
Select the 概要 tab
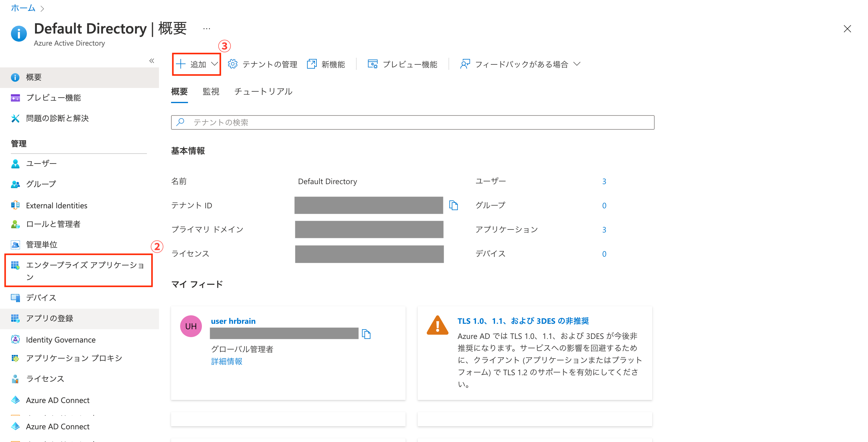click(179, 91)
